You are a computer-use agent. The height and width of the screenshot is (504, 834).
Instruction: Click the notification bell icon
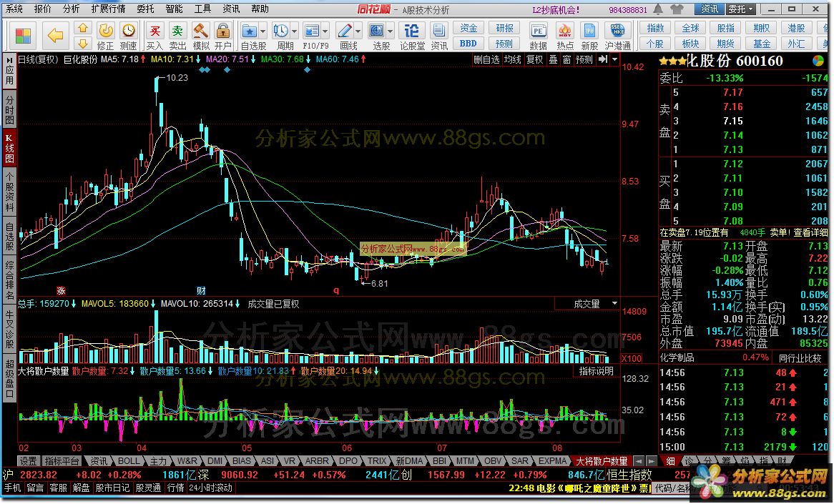click(x=658, y=9)
